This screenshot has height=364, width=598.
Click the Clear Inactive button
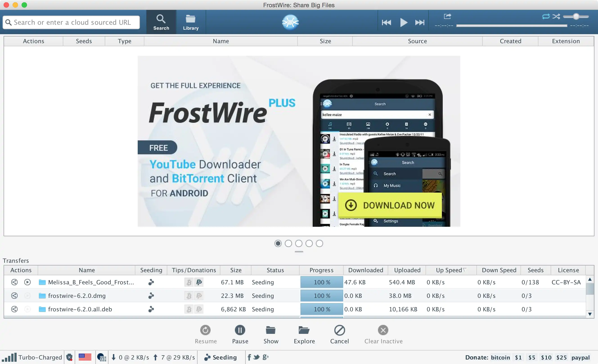[383, 335]
